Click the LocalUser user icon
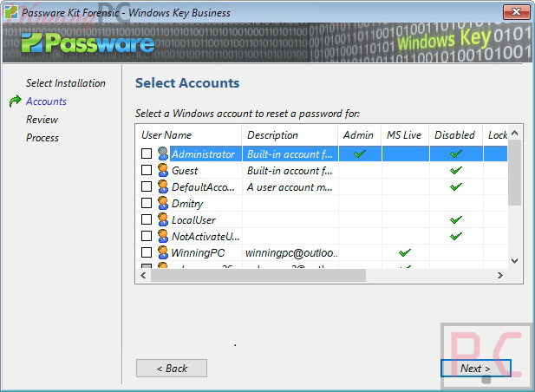The width and height of the screenshot is (535, 392). (163, 219)
